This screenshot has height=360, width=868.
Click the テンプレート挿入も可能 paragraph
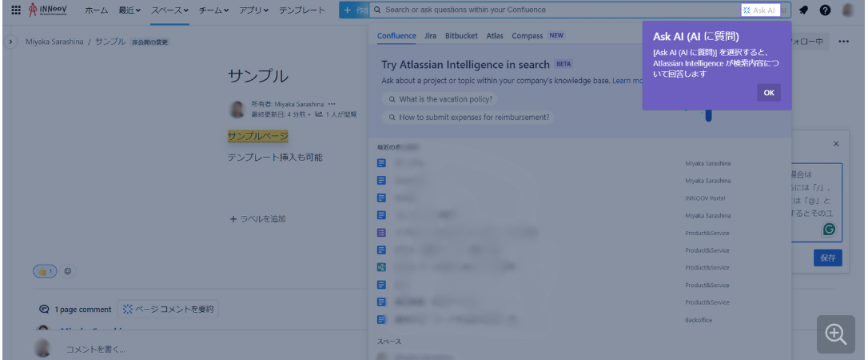click(275, 158)
